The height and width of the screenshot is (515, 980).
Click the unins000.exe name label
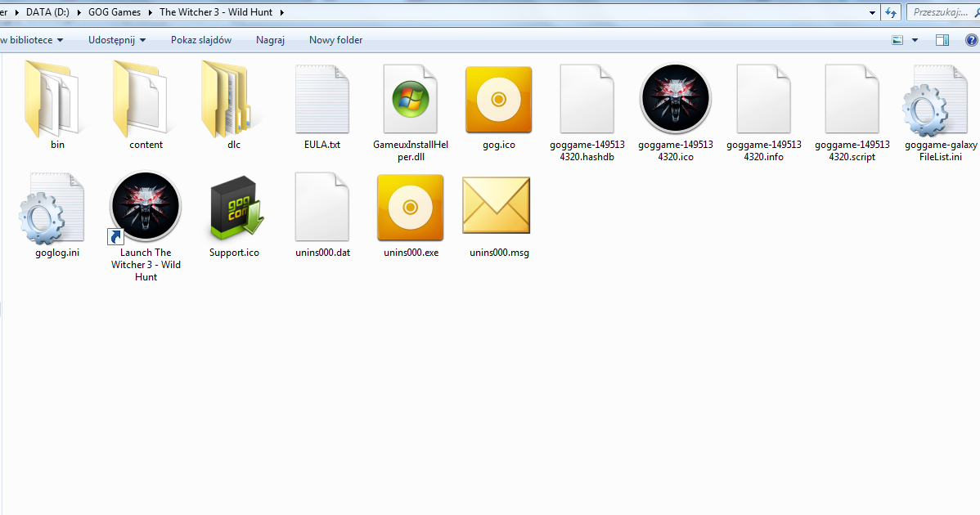[x=411, y=253]
